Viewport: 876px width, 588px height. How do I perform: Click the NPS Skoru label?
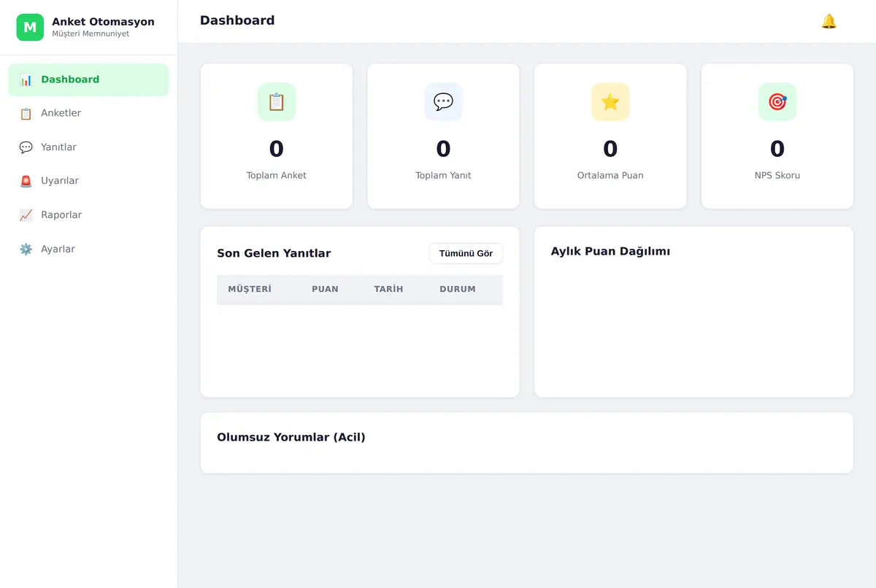[x=777, y=175]
